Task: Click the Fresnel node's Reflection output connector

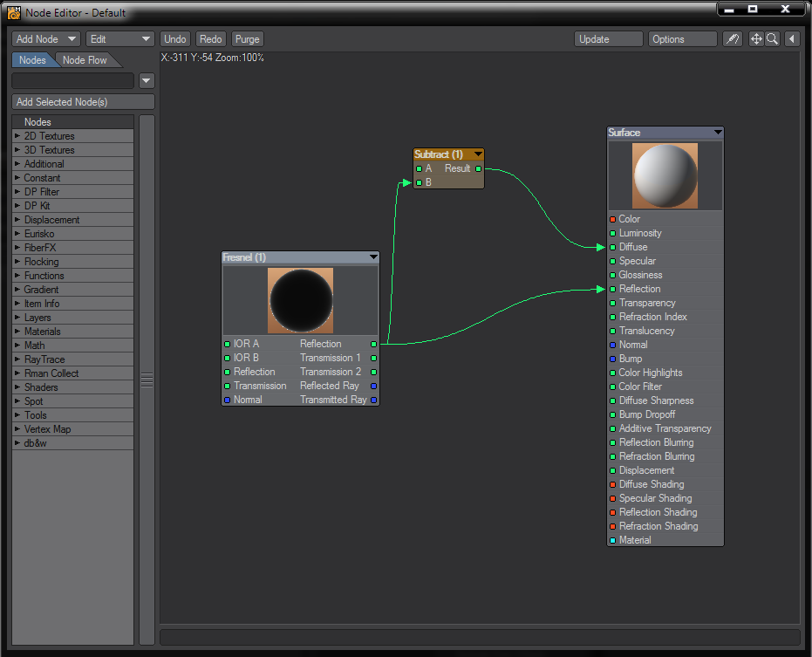Action: click(x=374, y=344)
